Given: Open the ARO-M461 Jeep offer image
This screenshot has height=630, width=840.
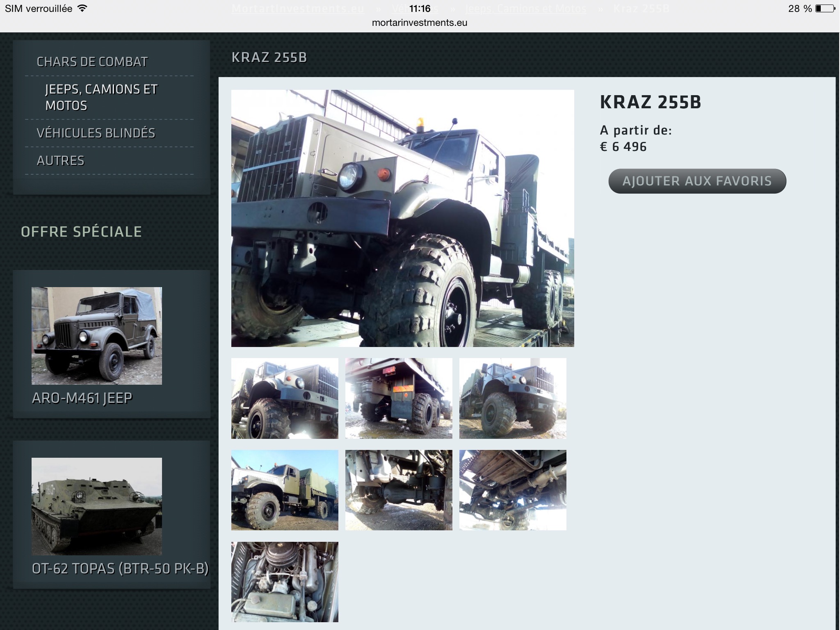Looking at the screenshot, I should pos(97,336).
